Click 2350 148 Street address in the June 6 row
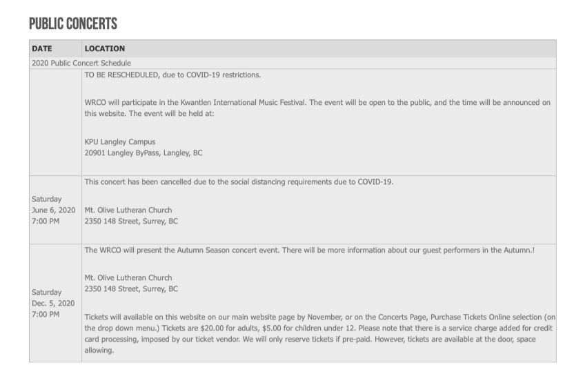 point(131,222)
